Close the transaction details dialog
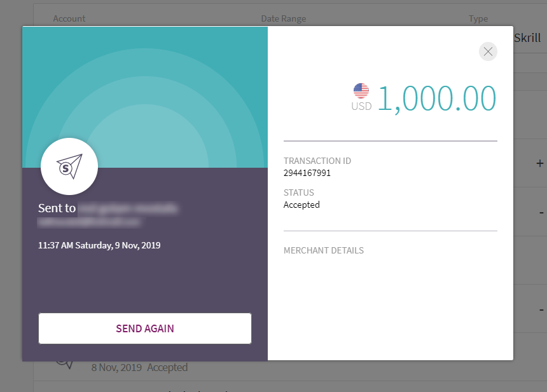Viewport: 547px width, 392px height. (488, 52)
